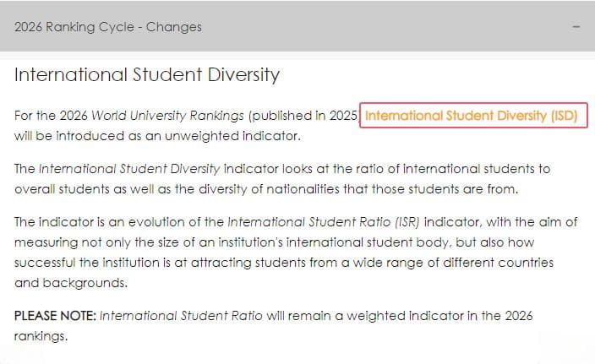Click the italic 'International Student Ratio (ISR)' text
This screenshot has height=364, width=595.
click(324, 222)
